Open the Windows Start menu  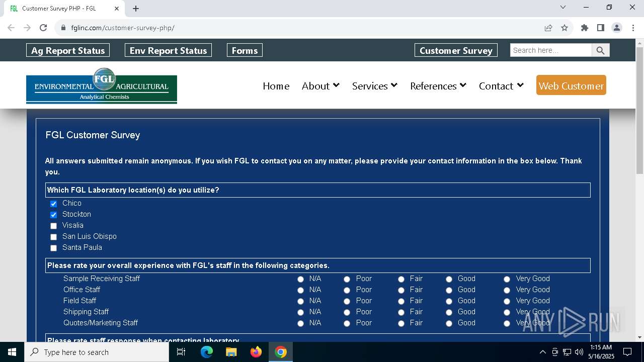click(12, 352)
